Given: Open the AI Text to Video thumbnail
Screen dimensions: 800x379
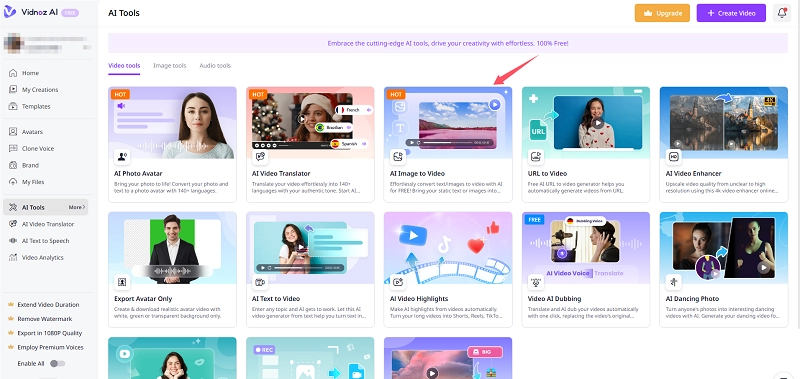Looking at the screenshot, I should 310,248.
